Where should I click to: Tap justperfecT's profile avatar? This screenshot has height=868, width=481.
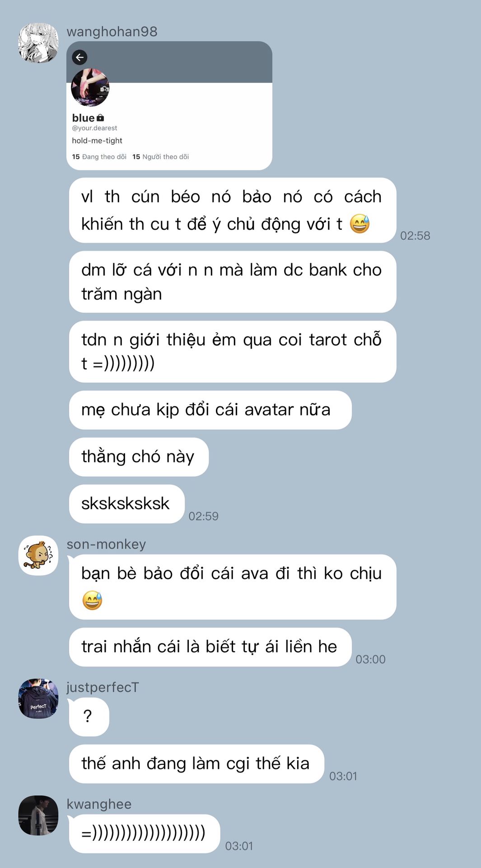(x=38, y=698)
